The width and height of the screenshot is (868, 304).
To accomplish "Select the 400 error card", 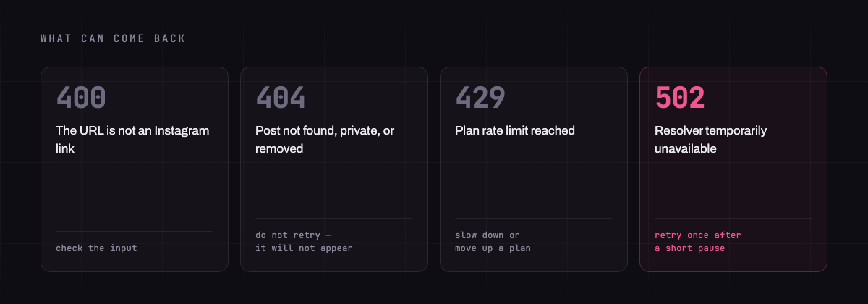I will tap(135, 169).
